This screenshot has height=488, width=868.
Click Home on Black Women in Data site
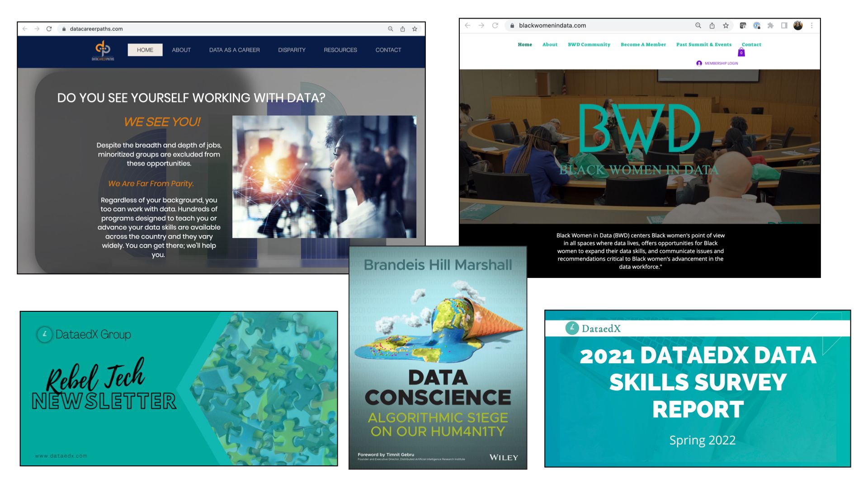[x=525, y=45]
